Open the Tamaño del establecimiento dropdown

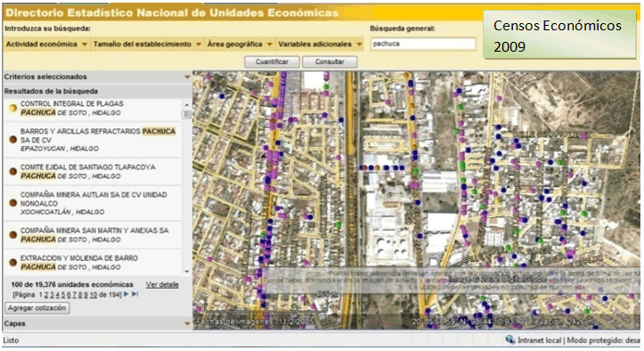147,45
